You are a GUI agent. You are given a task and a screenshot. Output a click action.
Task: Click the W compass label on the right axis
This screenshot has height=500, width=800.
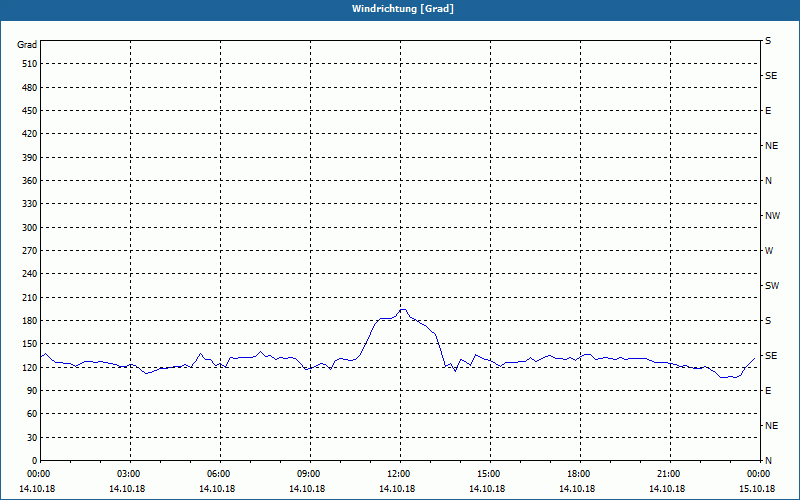[769, 251]
